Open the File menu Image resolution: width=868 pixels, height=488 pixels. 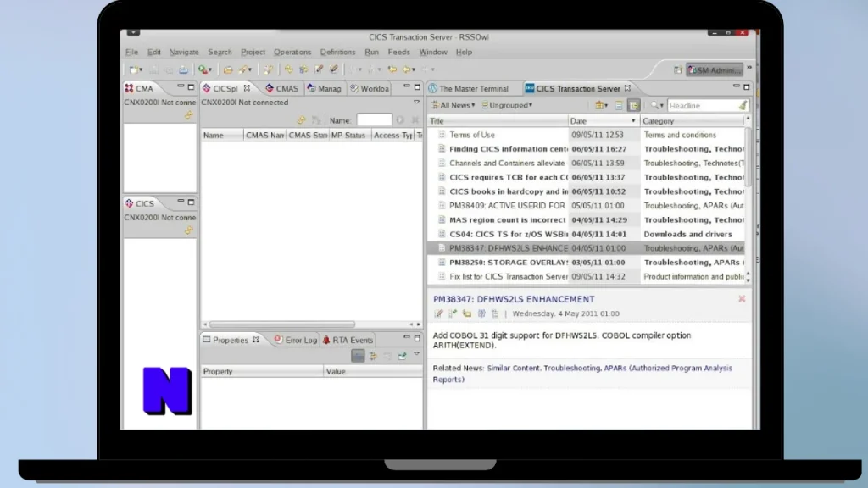131,52
